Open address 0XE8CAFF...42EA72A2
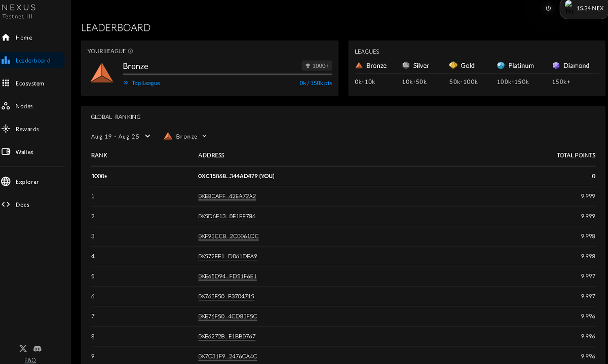608x364 pixels. click(227, 196)
